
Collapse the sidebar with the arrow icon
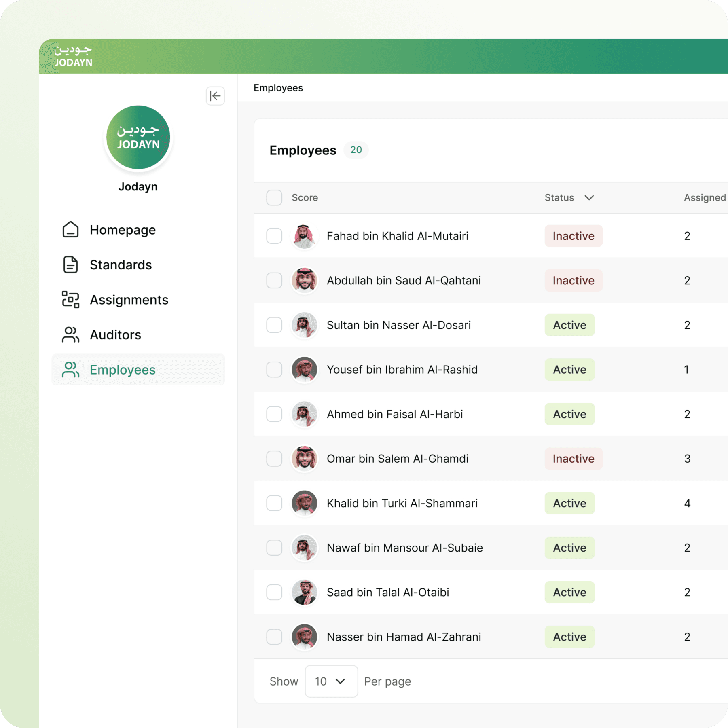(x=215, y=96)
